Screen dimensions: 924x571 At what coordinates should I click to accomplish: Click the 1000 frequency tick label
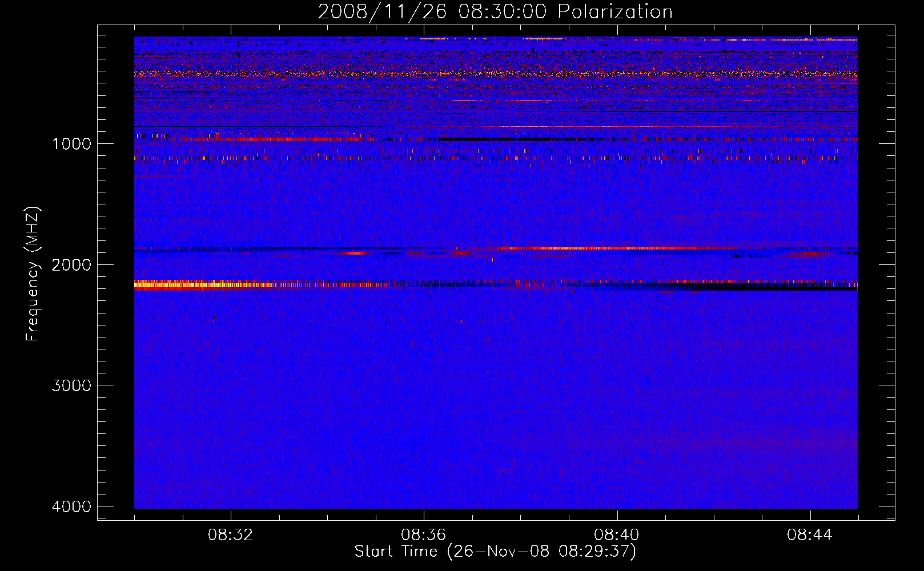[x=71, y=144]
